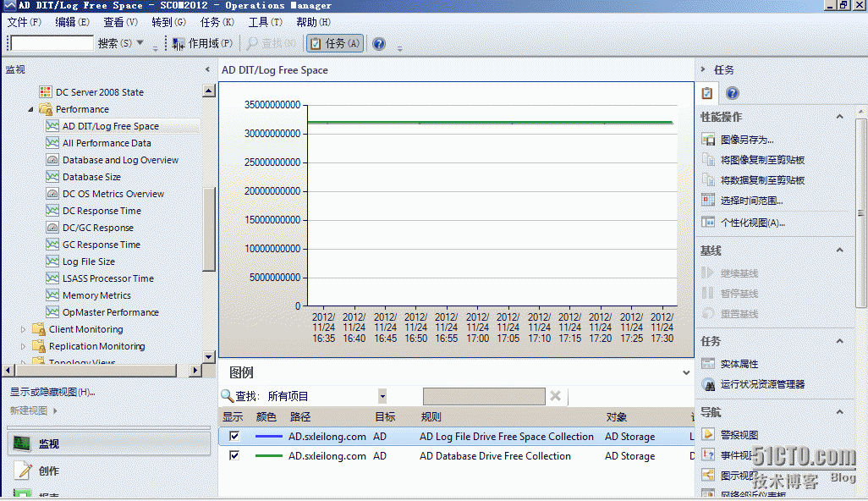Open Database and Log Overview dashboard
The height and width of the screenshot is (501, 868).
(x=121, y=160)
